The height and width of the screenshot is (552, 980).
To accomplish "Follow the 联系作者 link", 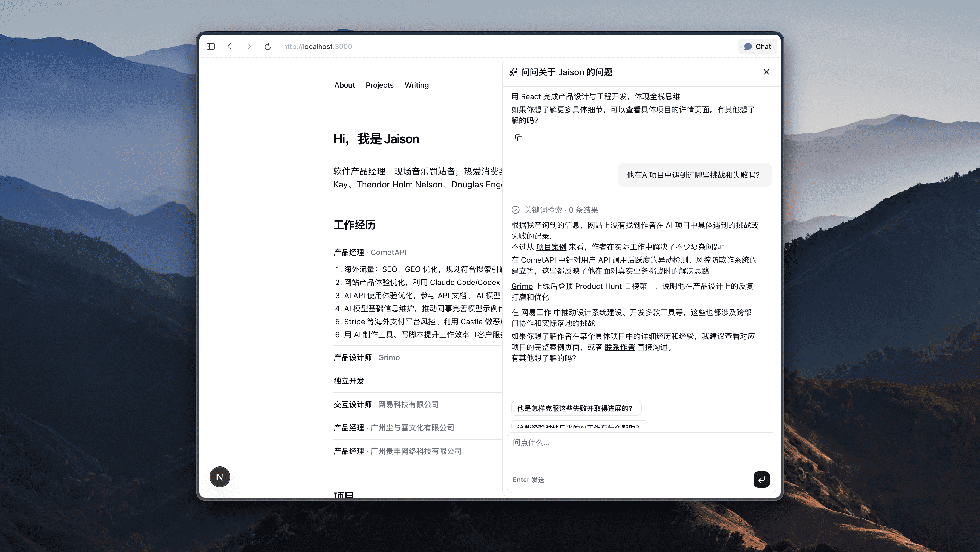I will pos(619,347).
